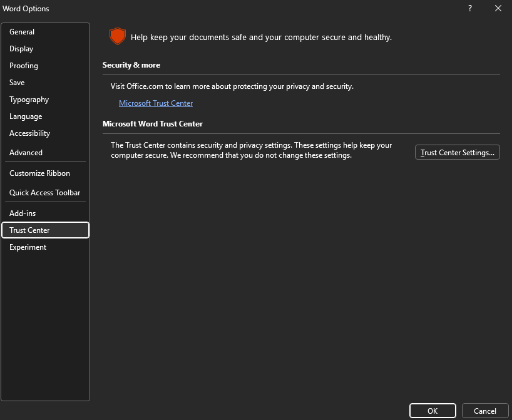Select Typography in the sidebar

tap(46, 100)
